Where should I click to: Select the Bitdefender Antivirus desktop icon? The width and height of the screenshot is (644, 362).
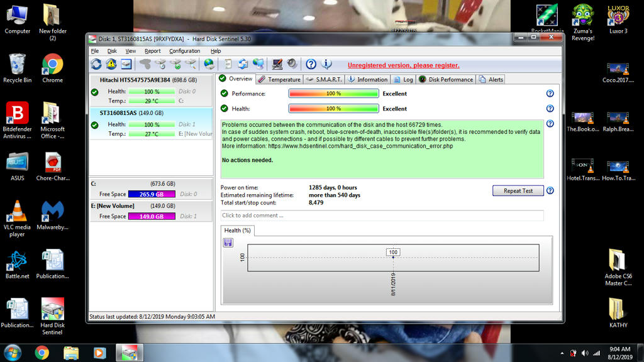click(17, 120)
